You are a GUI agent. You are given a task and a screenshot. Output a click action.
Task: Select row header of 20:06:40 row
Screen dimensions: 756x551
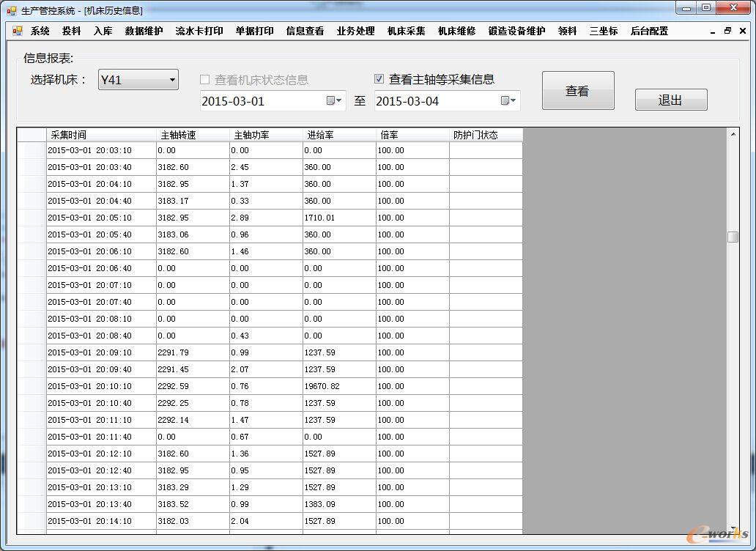coord(31,268)
